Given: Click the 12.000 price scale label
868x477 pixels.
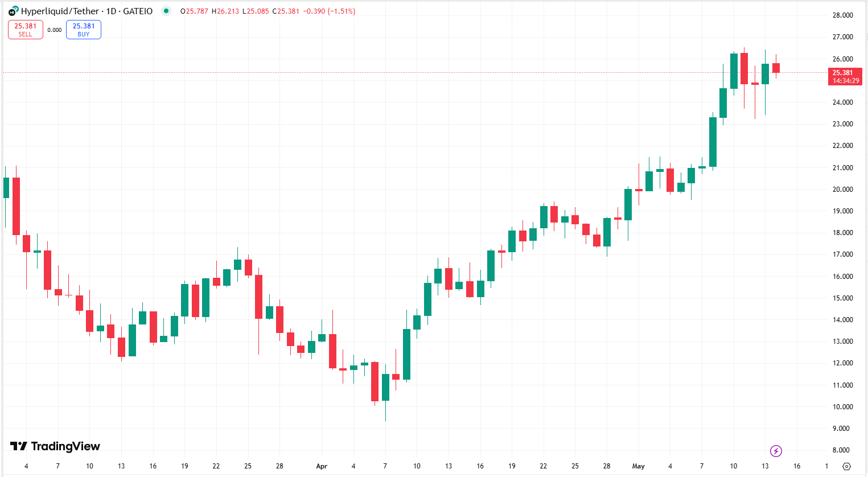Looking at the screenshot, I should point(842,363).
